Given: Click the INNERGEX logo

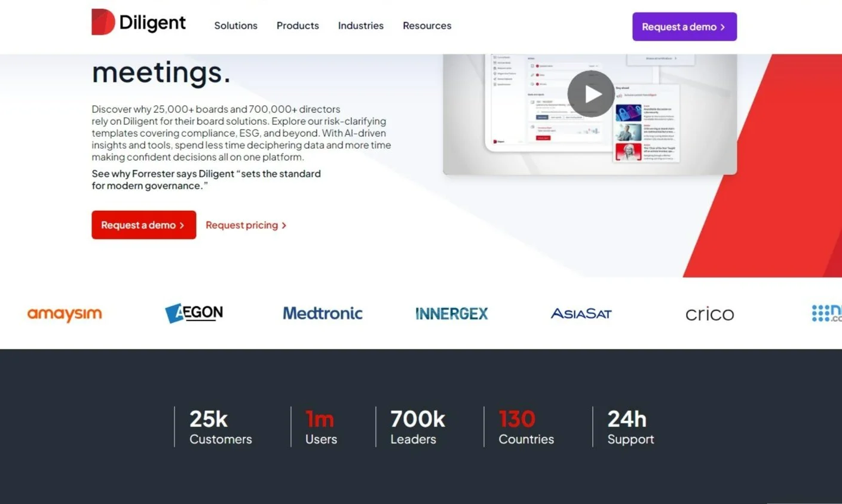Looking at the screenshot, I should 452,314.
